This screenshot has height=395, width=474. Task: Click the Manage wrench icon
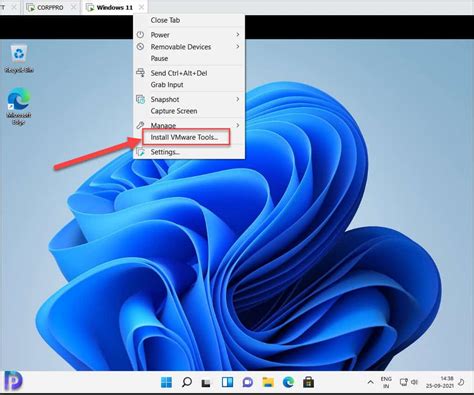pos(140,125)
